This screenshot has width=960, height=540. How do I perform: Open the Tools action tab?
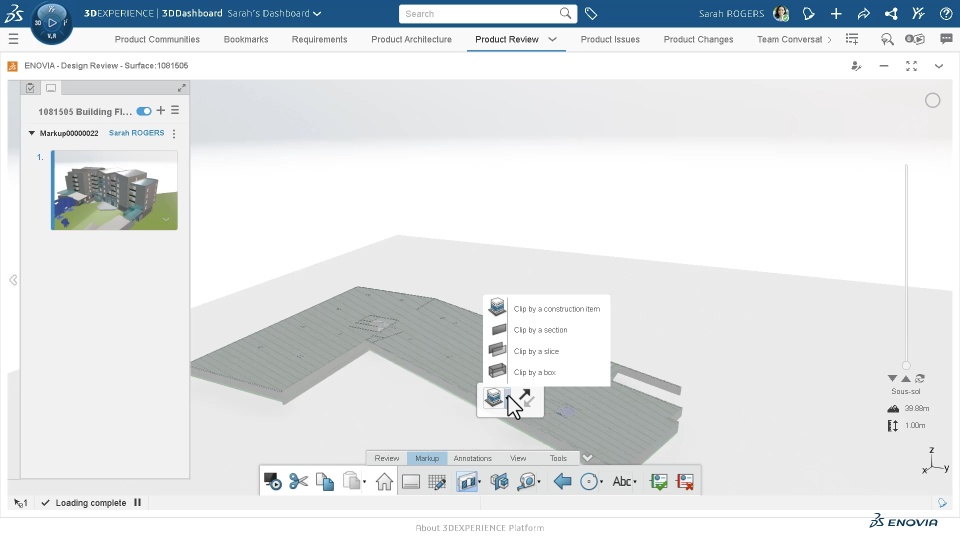(x=558, y=458)
